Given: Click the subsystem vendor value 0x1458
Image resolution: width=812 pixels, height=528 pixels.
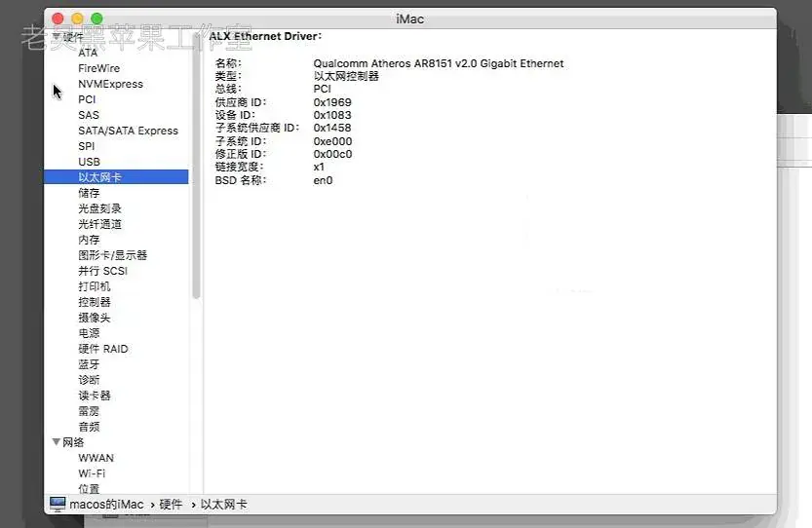Looking at the screenshot, I should [332, 128].
